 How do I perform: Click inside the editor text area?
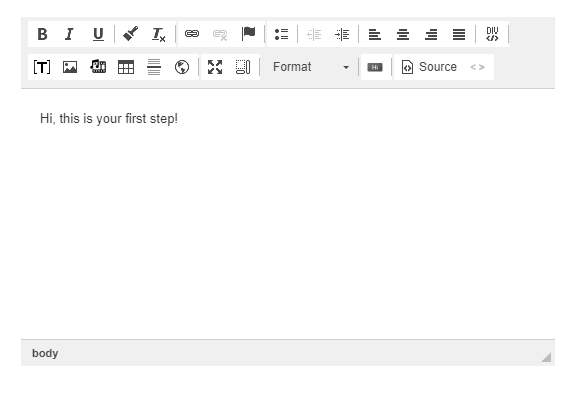[x=288, y=214]
